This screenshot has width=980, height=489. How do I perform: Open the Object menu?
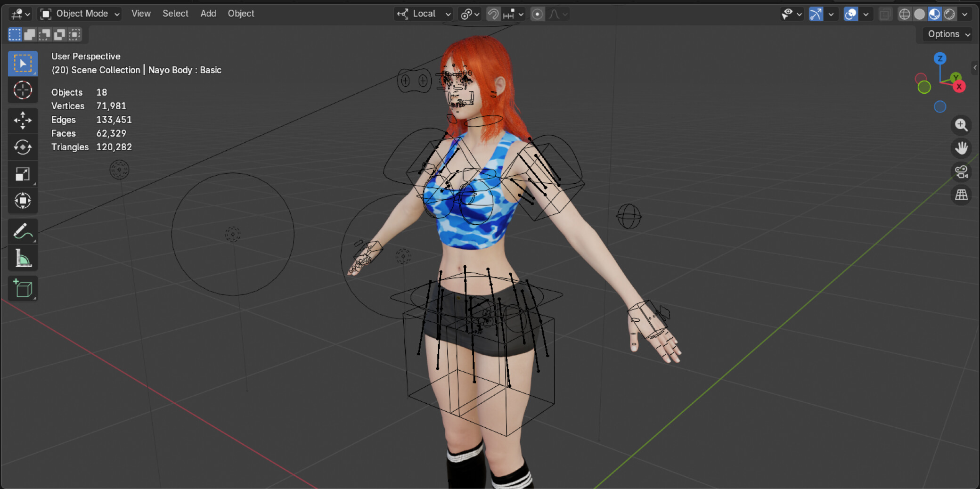point(241,14)
